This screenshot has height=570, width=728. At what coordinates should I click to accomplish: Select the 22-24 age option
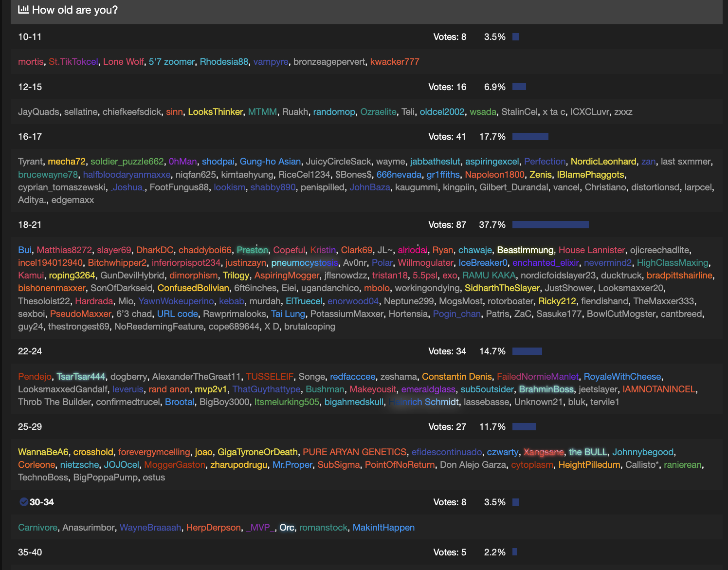pyautogui.click(x=30, y=351)
